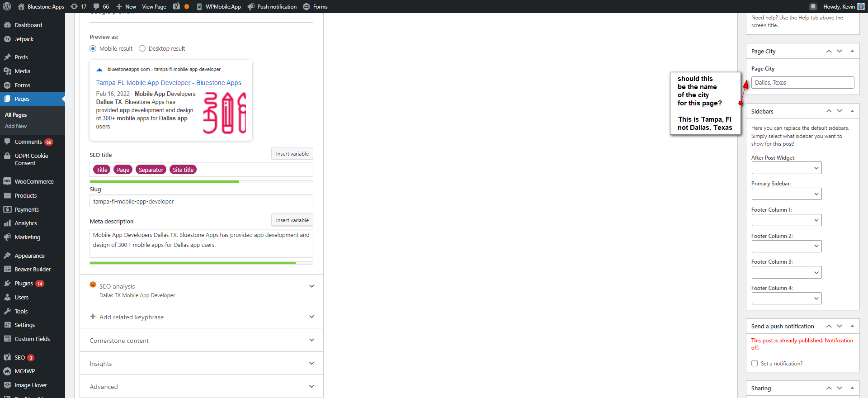Open Push notification admin bar menu
Screen dimensions: 868x398
click(x=272, y=6)
